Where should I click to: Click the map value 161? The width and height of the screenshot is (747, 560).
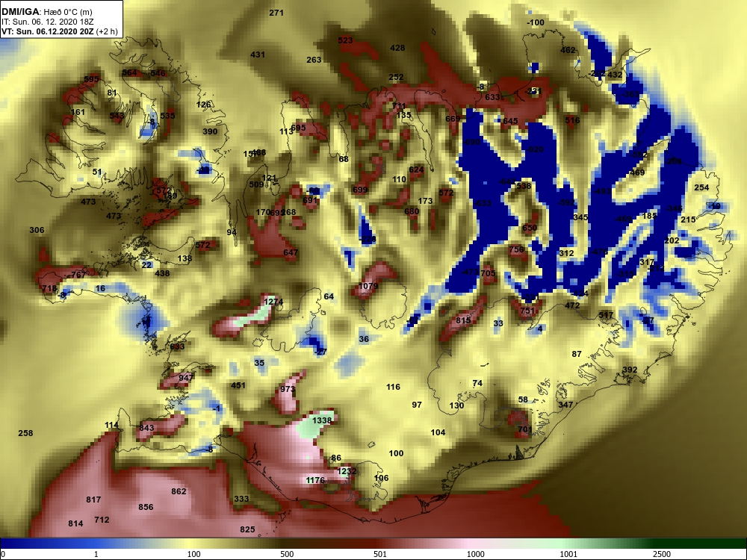78,113
